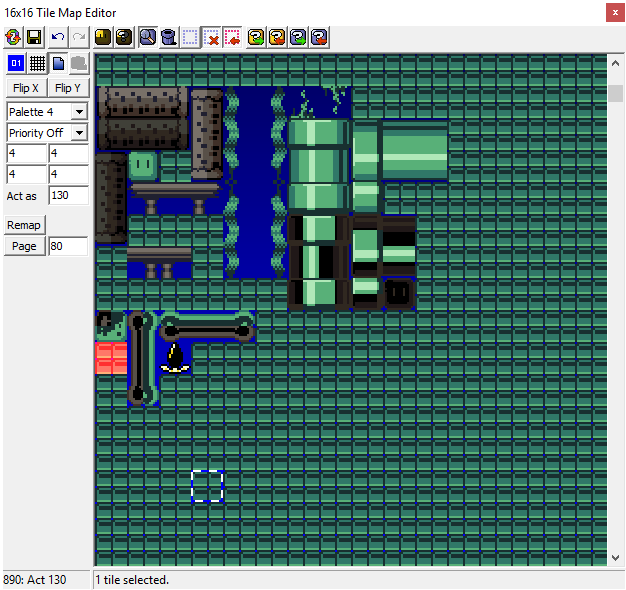Click the scrollbar down arrow
The image size is (626, 590).
(615, 557)
